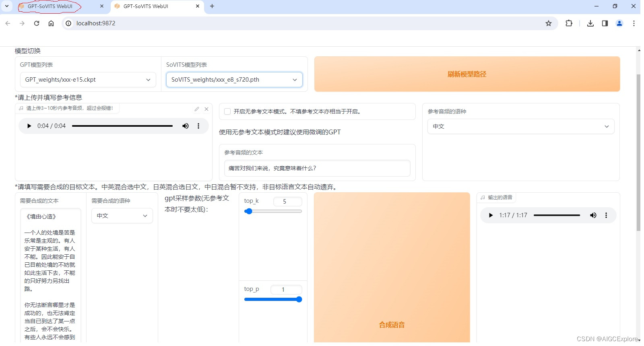Seek on output audio progress bar
Viewport: 644px width, 346px height.
[557, 215]
